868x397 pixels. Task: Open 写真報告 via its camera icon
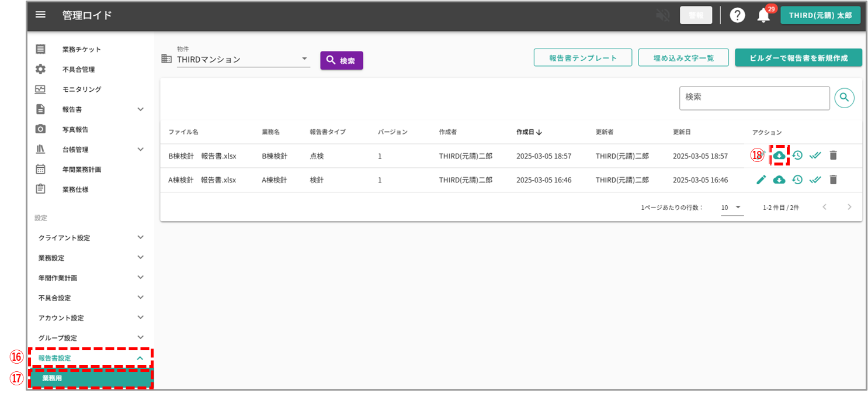pyautogui.click(x=40, y=129)
